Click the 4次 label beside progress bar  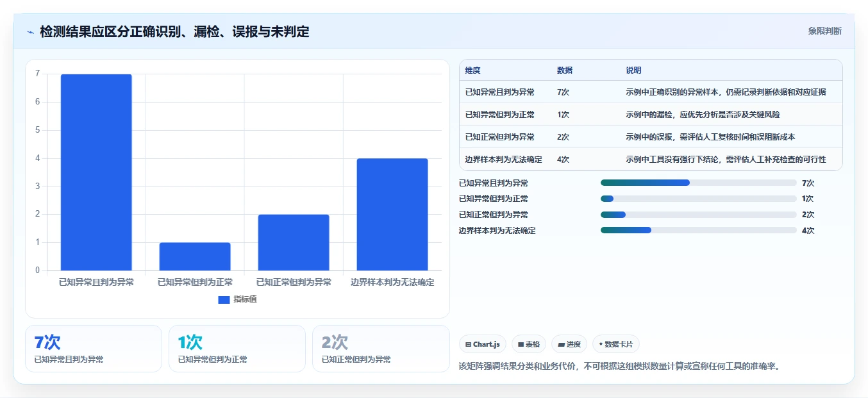tap(808, 231)
